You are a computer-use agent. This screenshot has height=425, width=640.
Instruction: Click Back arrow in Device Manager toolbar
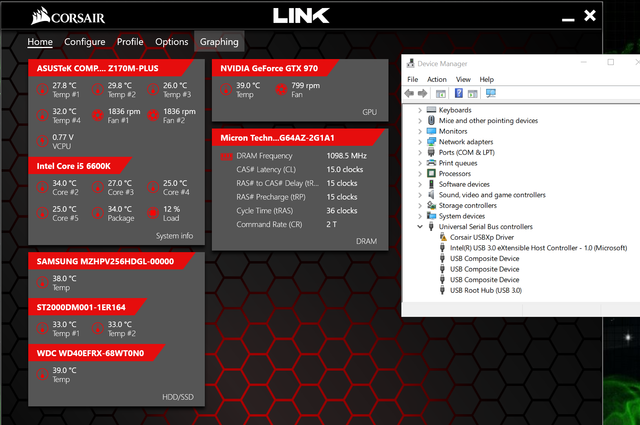pos(409,93)
